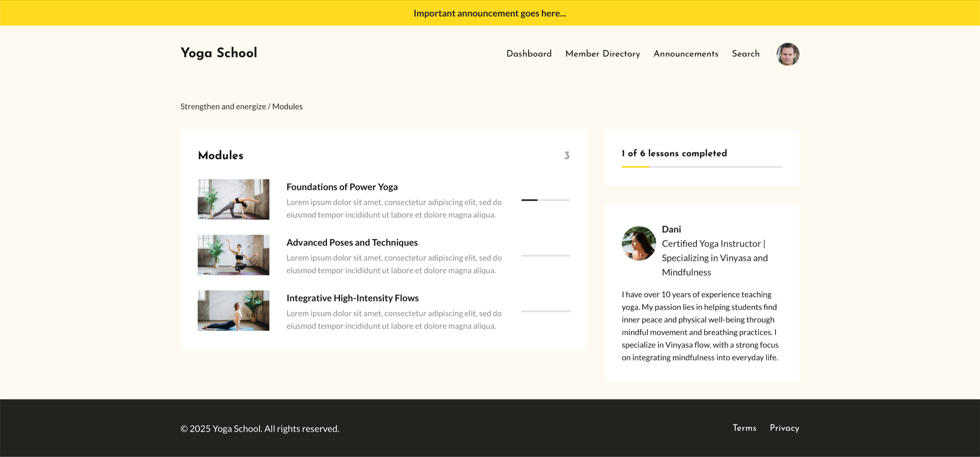
Task: Click Strengthen and energize breadcrumb link
Action: tap(223, 106)
